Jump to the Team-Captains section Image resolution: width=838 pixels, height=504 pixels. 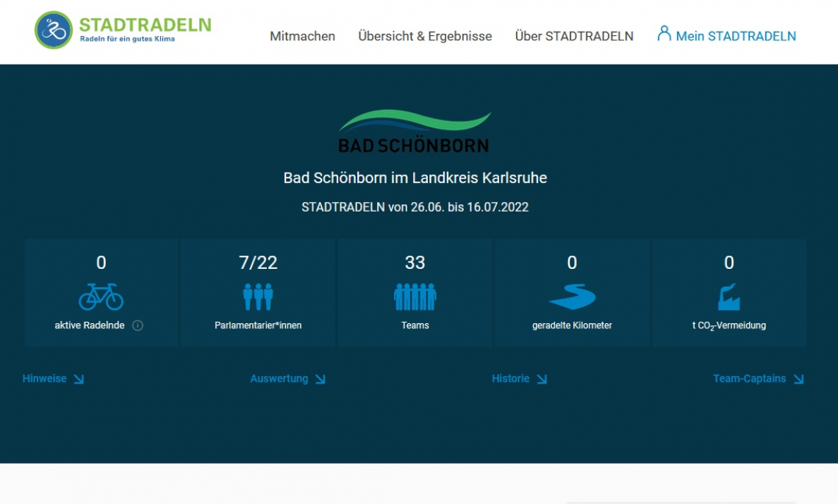pyautogui.click(x=759, y=378)
